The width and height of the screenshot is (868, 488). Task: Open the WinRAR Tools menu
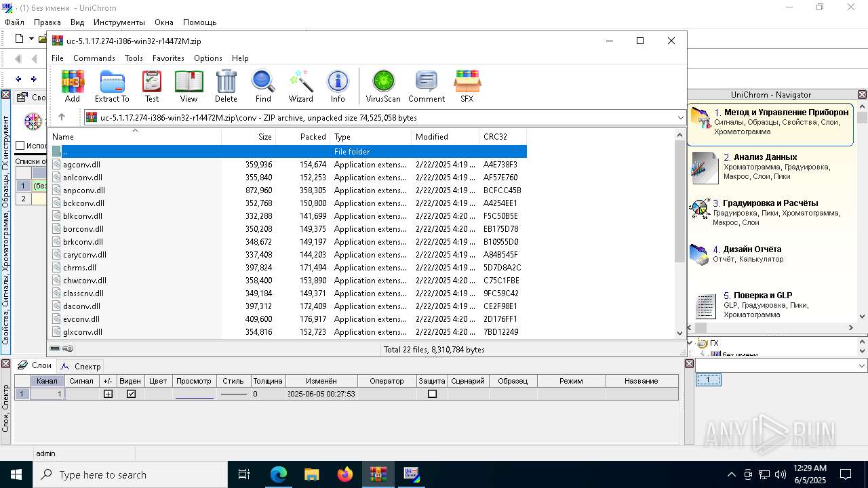tap(134, 58)
